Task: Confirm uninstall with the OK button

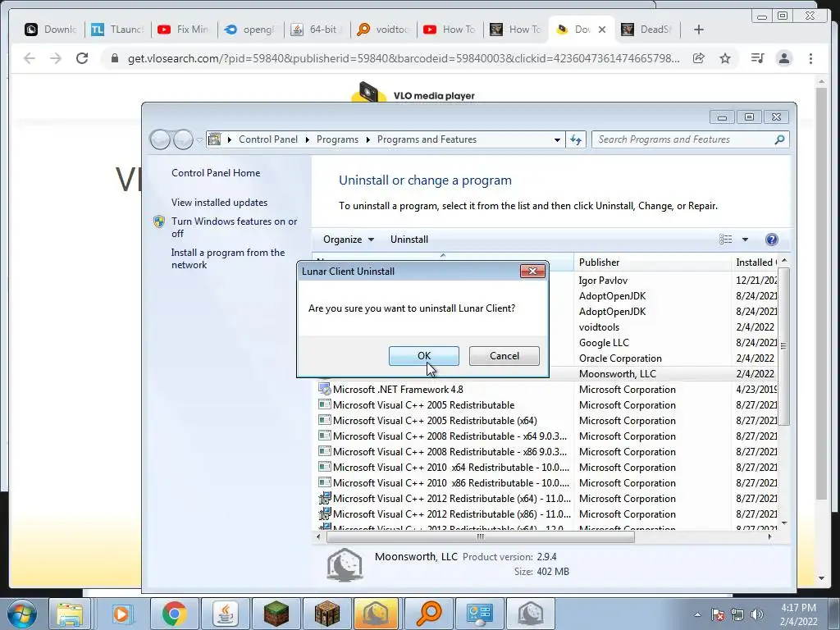Action: [x=424, y=356]
